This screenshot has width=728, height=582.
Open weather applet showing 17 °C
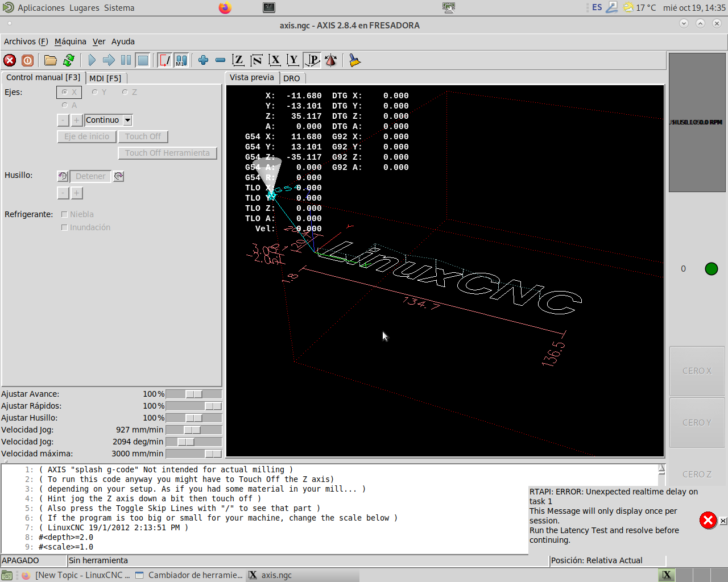coord(639,7)
